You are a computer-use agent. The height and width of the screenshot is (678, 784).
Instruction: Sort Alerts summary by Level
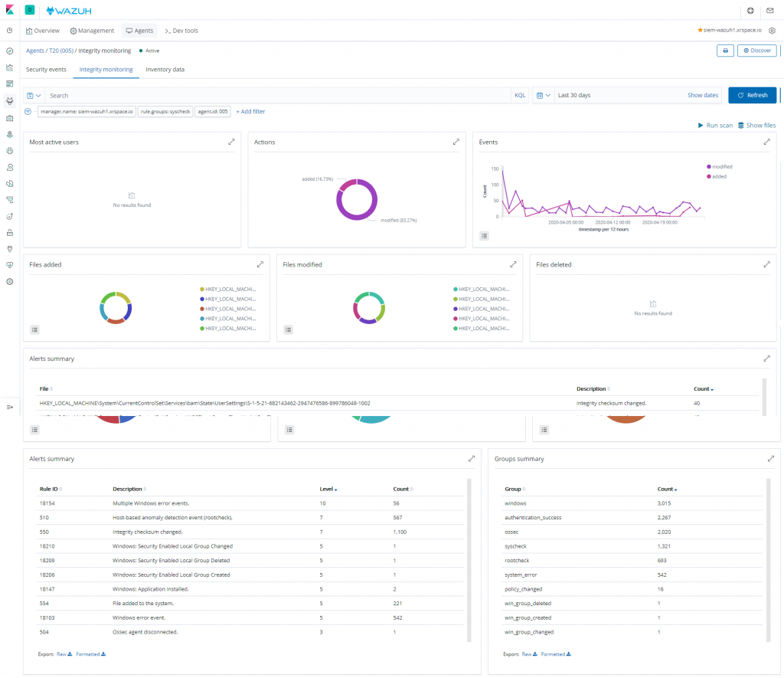(328, 489)
